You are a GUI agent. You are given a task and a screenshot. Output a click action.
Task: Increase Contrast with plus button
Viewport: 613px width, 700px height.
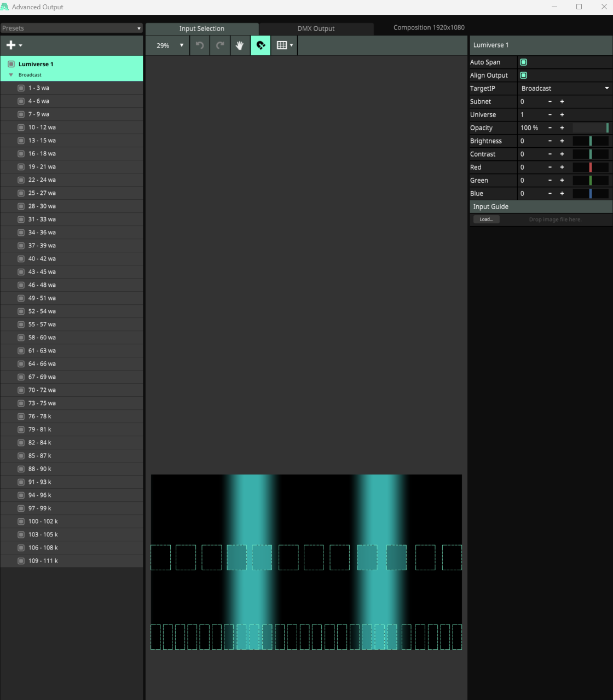click(x=562, y=154)
